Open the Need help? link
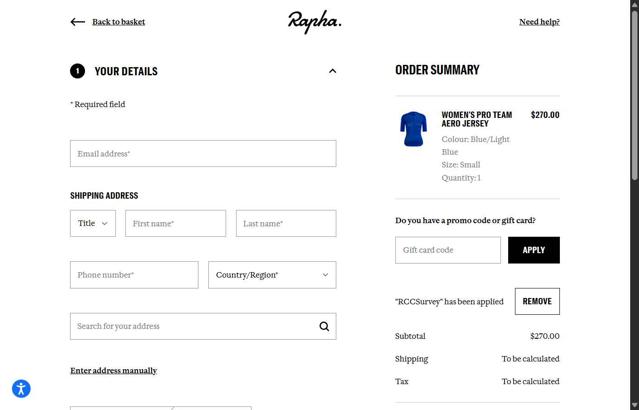 539,22
